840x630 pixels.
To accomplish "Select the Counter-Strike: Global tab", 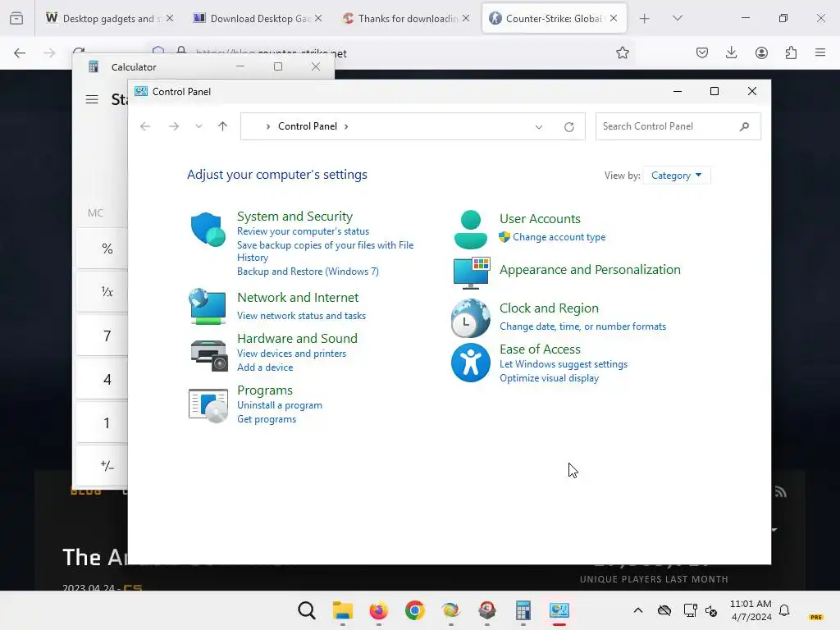I will 554,18.
